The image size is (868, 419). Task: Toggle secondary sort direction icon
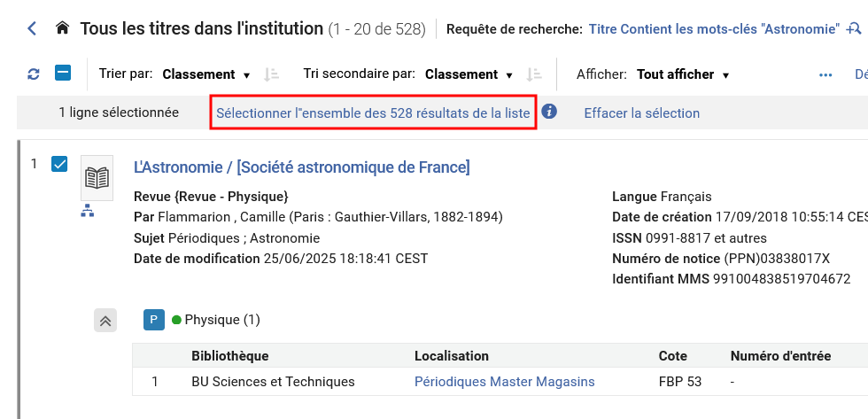pos(534,74)
